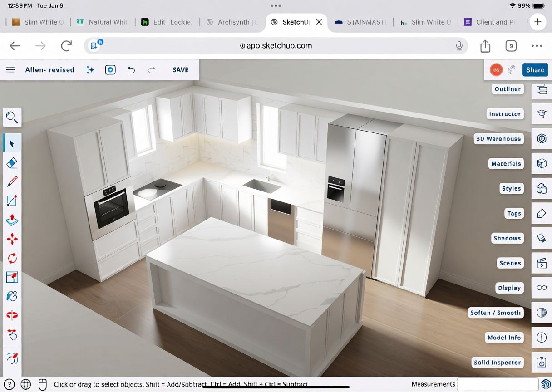Open the hamburger main menu

tap(10, 70)
